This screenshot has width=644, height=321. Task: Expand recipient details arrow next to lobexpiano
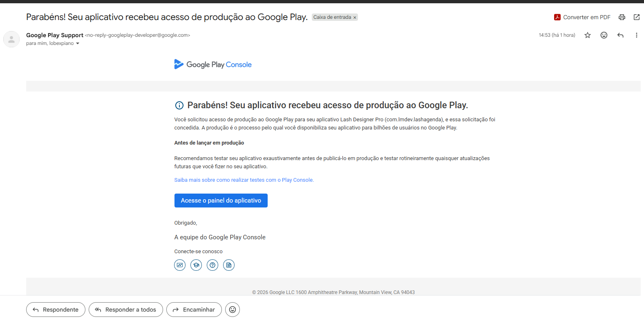[78, 43]
